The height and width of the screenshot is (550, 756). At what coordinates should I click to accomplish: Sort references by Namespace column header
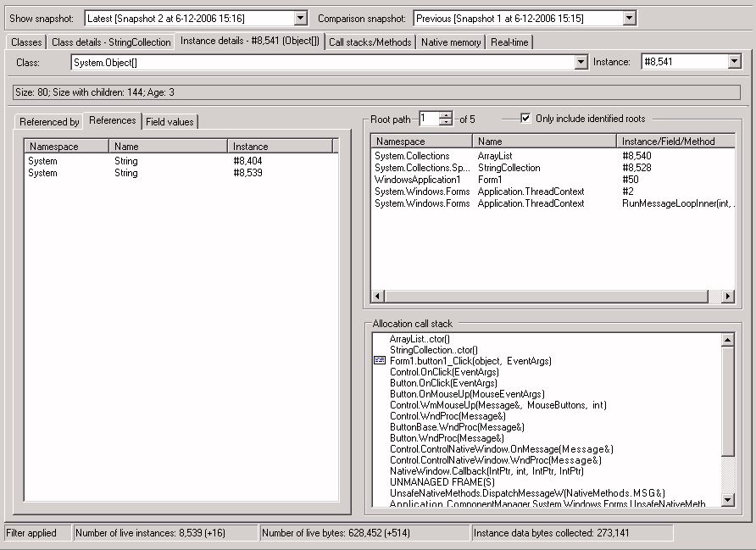66,147
